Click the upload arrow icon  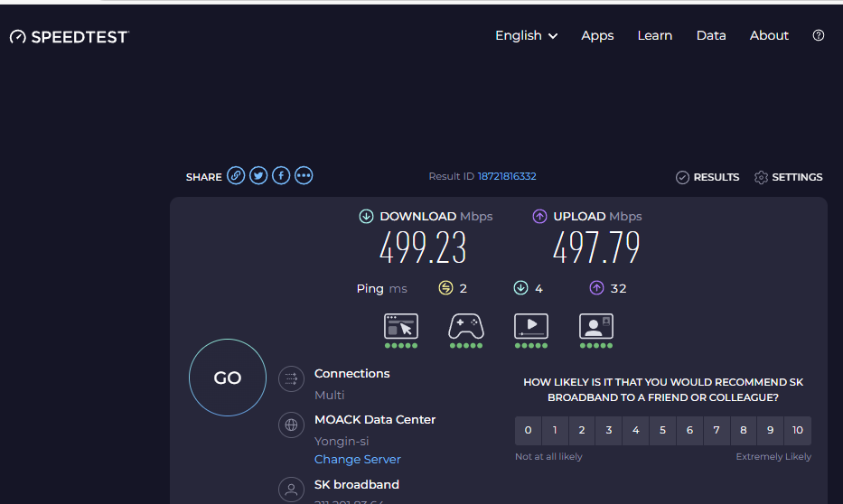click(539, 216)
